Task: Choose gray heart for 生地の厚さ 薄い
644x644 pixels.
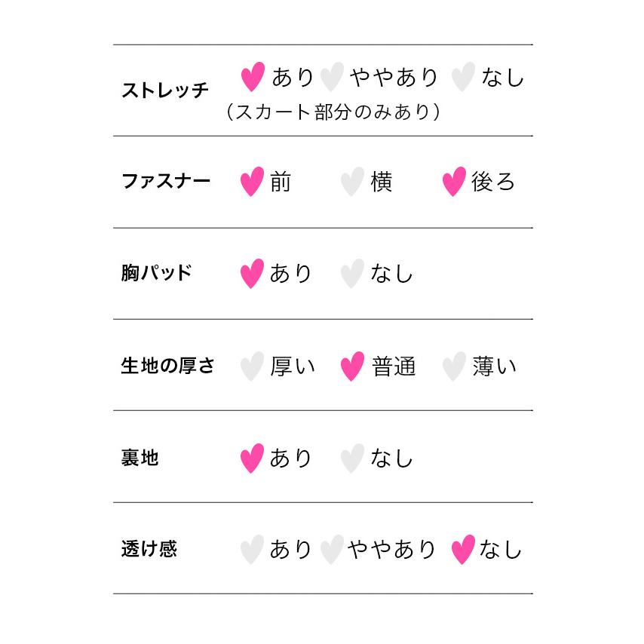Action: pyautogui.click(x=453, y=366)
